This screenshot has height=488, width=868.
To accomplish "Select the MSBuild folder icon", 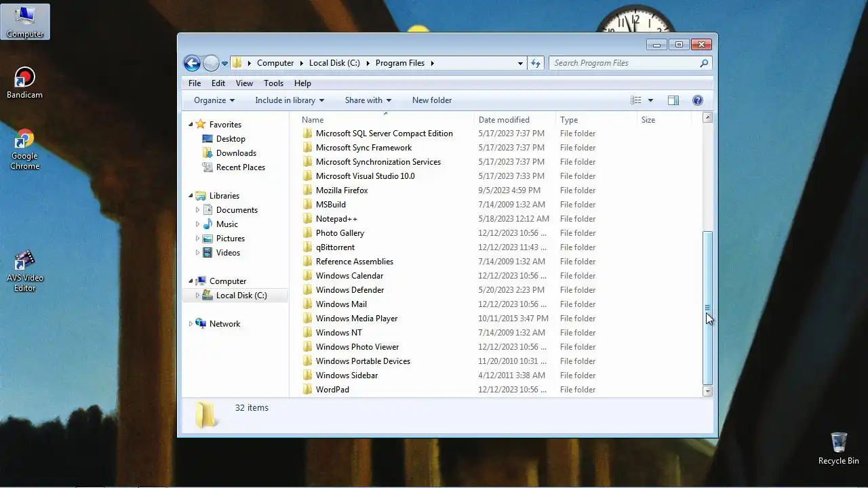I will point(307,205).
